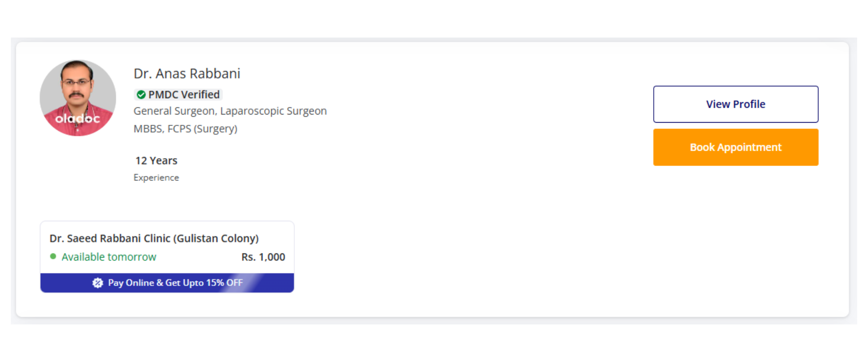The image size is (868, 362).
Task: Click the Rs. 1,000 consultation fee
Action: (x=263, y=257)
